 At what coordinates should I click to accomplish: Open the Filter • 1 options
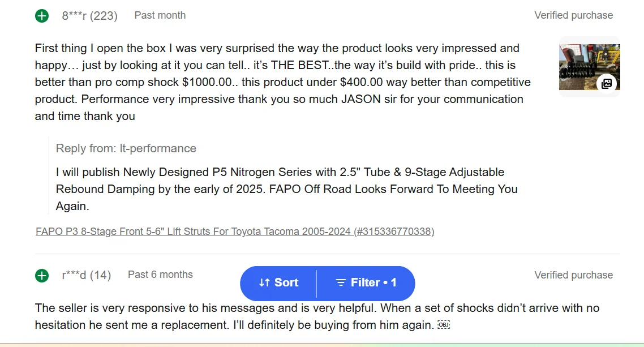point(366,283)
